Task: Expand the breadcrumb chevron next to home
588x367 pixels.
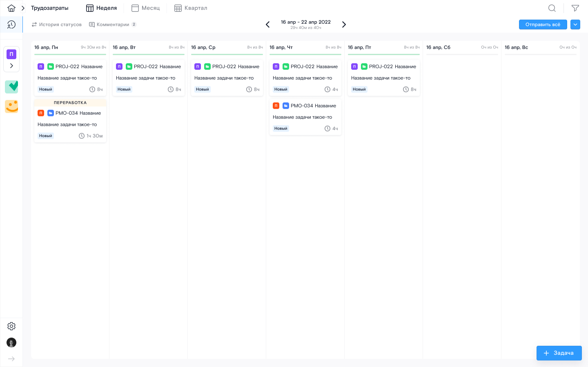Action: tap(23, 8)
